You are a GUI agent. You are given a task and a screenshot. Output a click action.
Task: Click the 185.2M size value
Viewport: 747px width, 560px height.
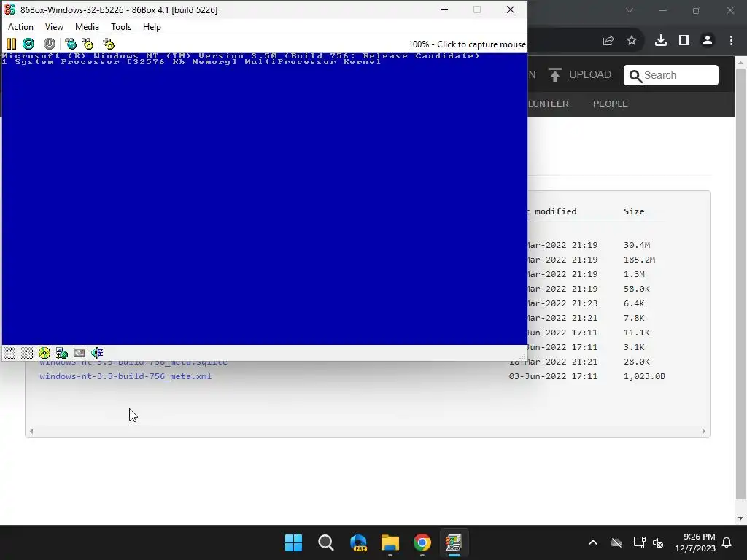(639, 260)
